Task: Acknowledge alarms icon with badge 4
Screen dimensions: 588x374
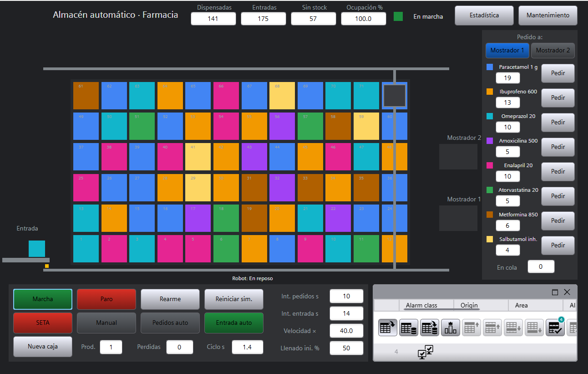Action: click(555, 328)
